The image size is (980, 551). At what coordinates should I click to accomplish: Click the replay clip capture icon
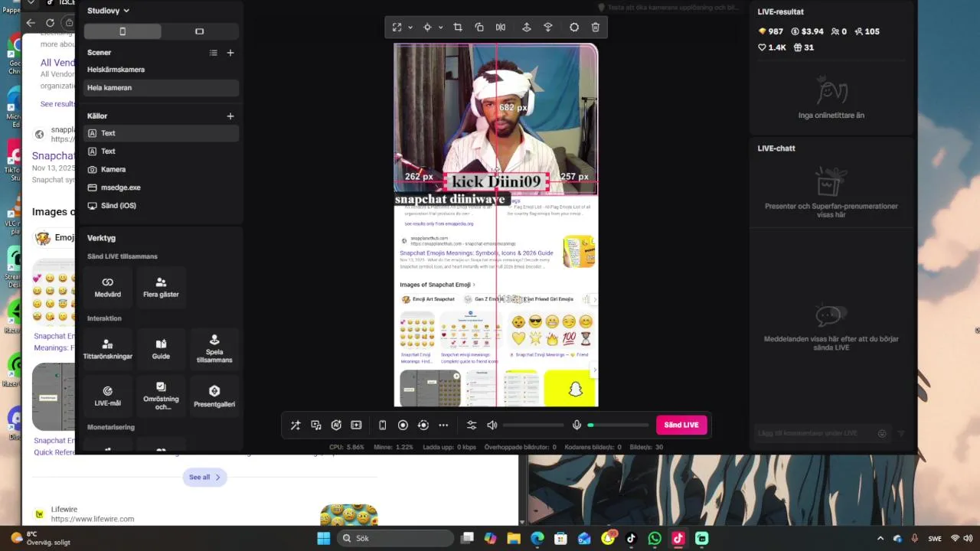(x=423, y=425)
